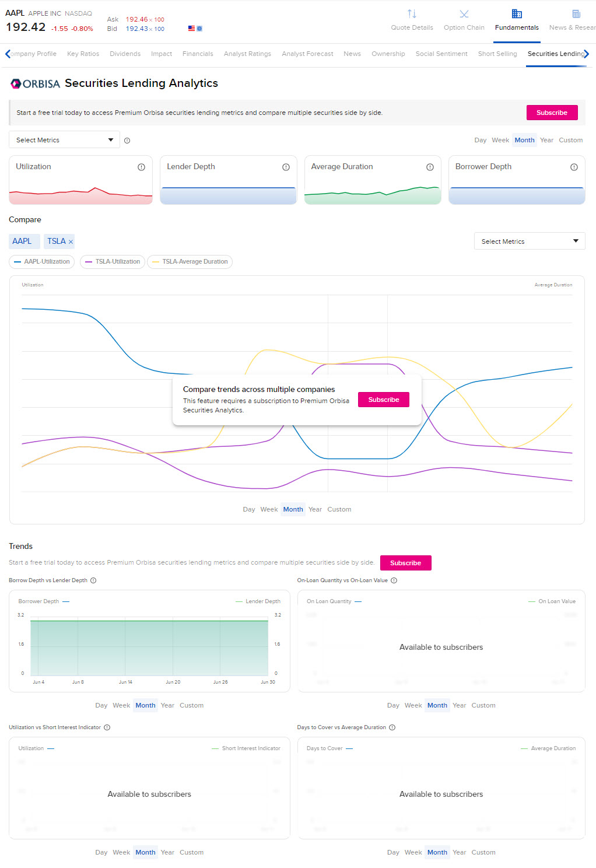Click Borrower Depth legend in trends chart
This screenshot has height=868, width=596.
click(x=44, y=601)
